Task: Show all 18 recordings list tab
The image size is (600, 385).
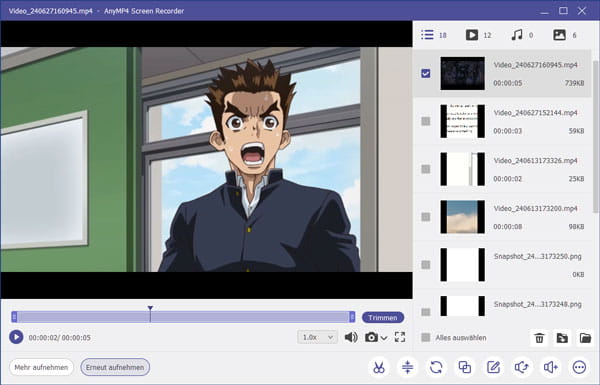Action: point(433,35)
